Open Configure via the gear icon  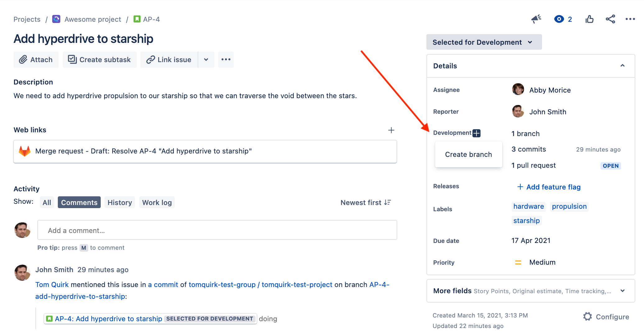(x=588, y=316)
